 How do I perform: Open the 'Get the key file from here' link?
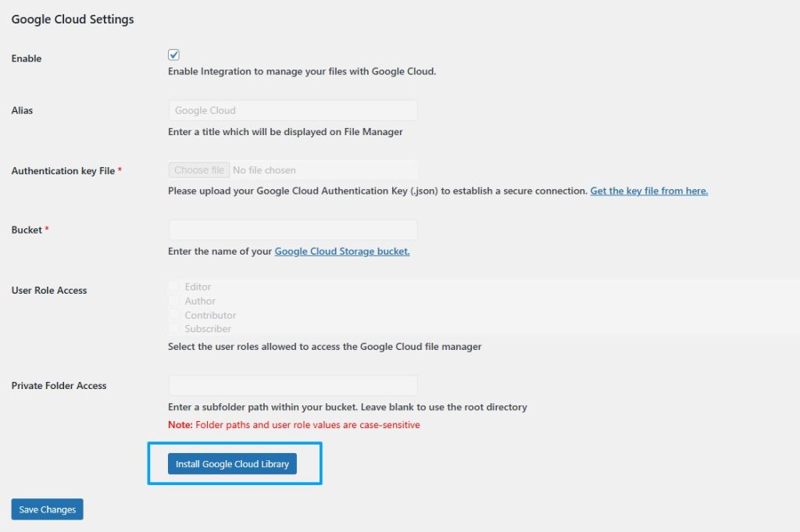[648, 190]
